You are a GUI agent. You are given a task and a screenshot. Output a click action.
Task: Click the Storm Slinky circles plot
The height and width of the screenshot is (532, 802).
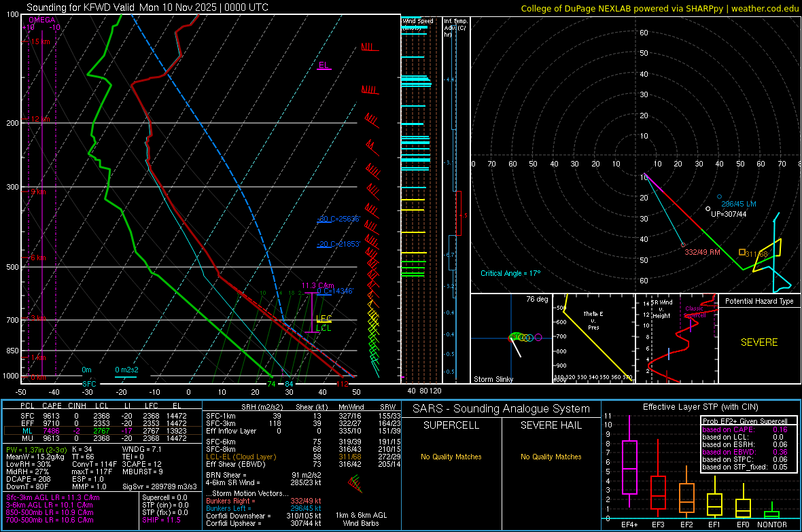[522, 336]
